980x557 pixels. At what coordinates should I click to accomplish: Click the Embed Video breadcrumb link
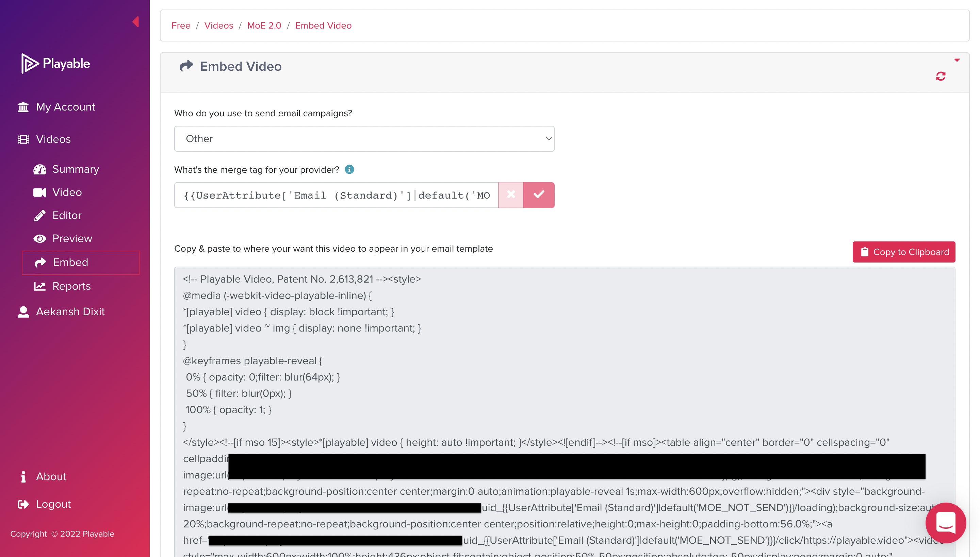pos(323,26)
